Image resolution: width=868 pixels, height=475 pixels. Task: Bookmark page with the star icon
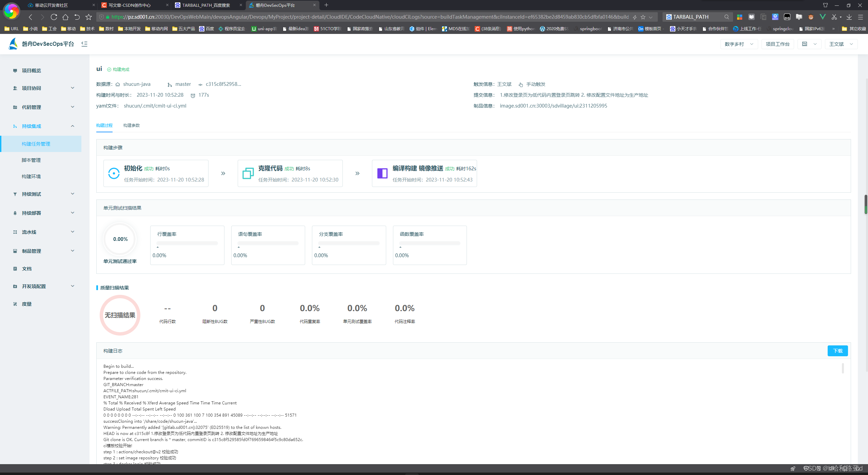click(x=88, y=17)
